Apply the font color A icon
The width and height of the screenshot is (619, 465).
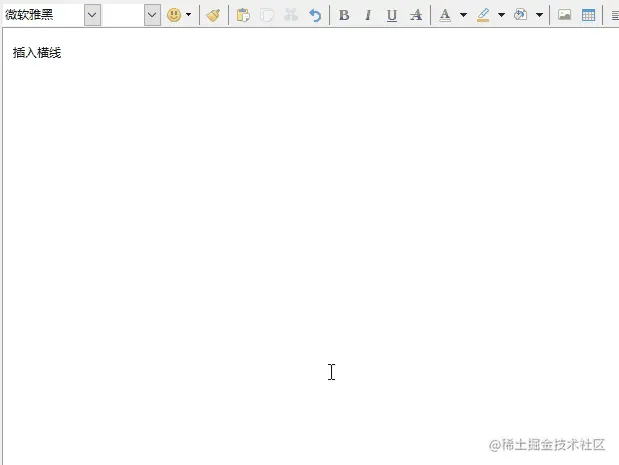[445, 15]
